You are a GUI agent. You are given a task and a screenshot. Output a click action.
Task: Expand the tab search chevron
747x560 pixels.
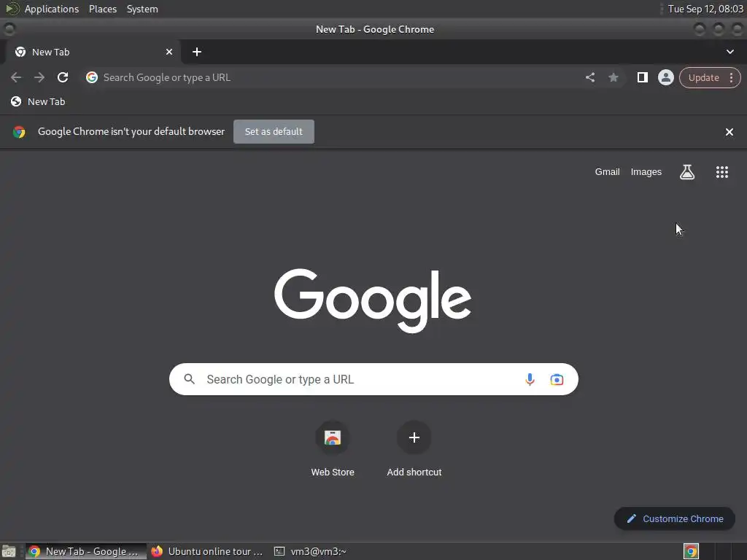[x=729, y=52]
